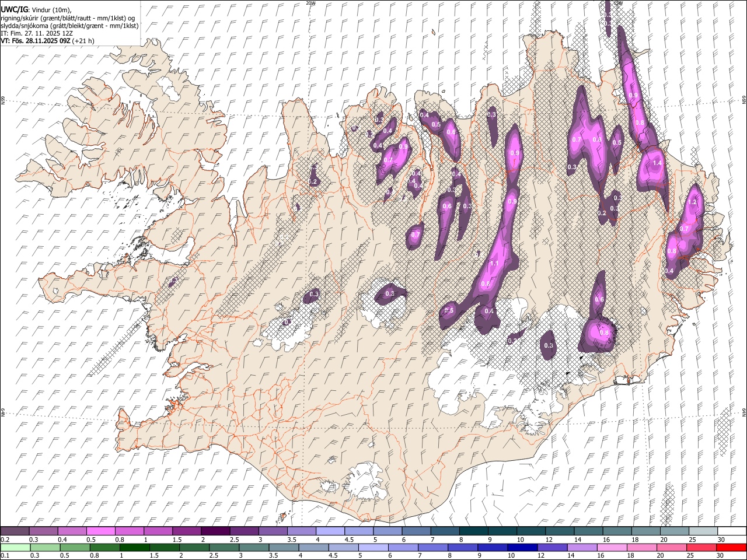
Task: Click the mauve upper-legend swatch labeled 0.3
Action: pyautogui.click(x=44, y=531)
